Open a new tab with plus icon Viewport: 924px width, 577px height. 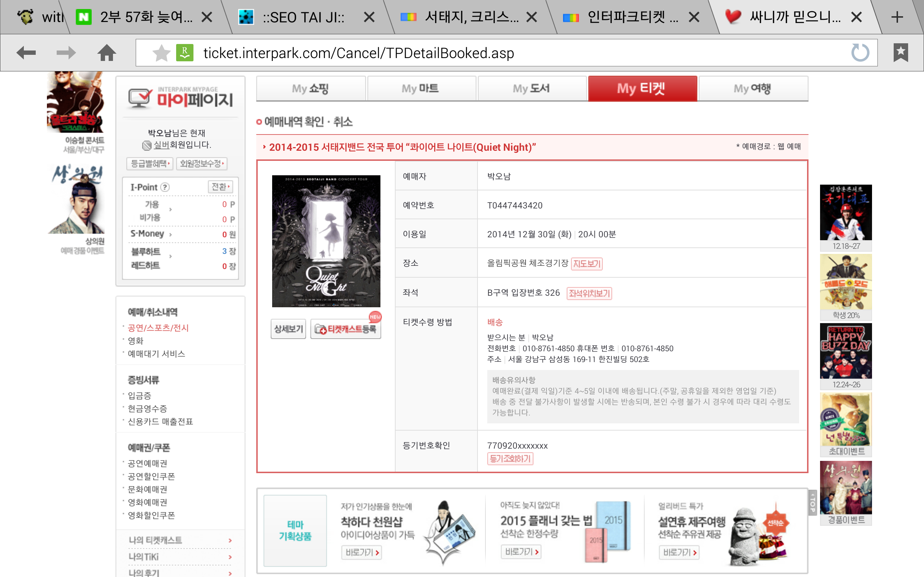pyautogui.click(x=897, y=17)
